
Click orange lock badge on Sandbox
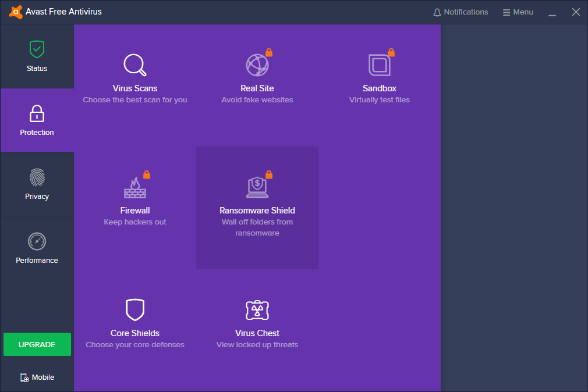point(391,52)
